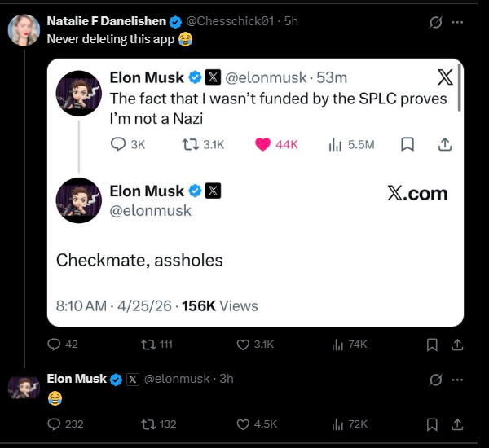Reply to Elon Musk's emoji reply (232)

point(55,424)
